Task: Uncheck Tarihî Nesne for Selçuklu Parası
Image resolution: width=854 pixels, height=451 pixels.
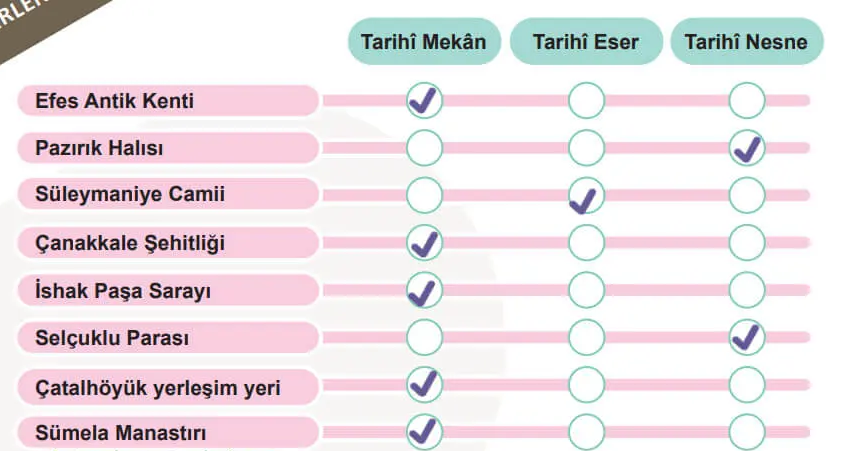Action: pyautogui.click(x=747, y=338)
